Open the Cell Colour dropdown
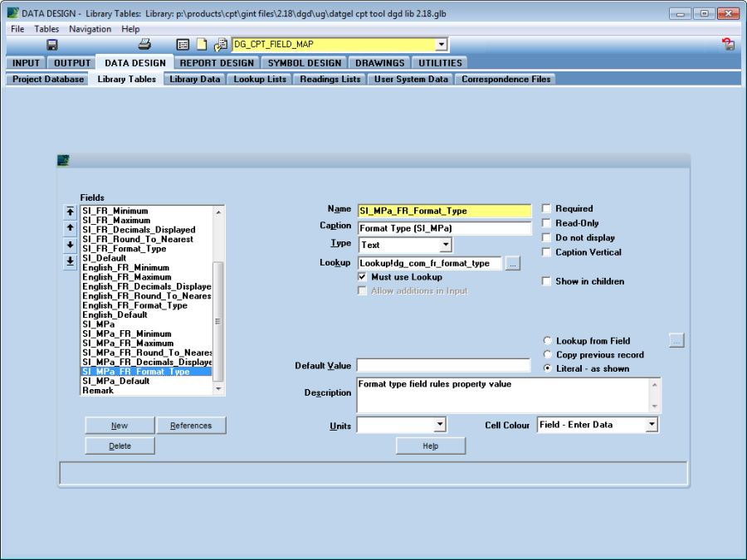 click(x=652, y=425)
